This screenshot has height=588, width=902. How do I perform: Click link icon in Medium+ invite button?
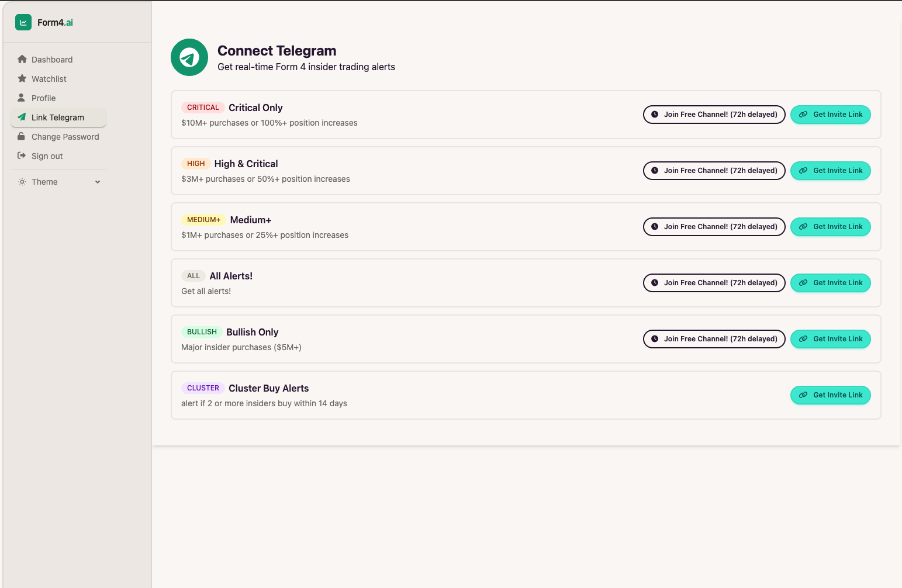[803, 227]
